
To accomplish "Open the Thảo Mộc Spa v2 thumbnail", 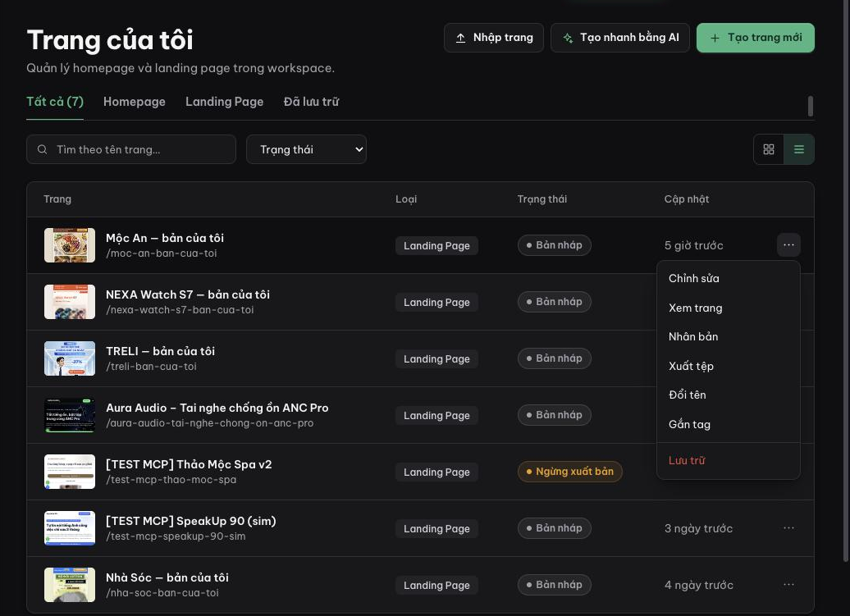I will [x=70, y=472].
